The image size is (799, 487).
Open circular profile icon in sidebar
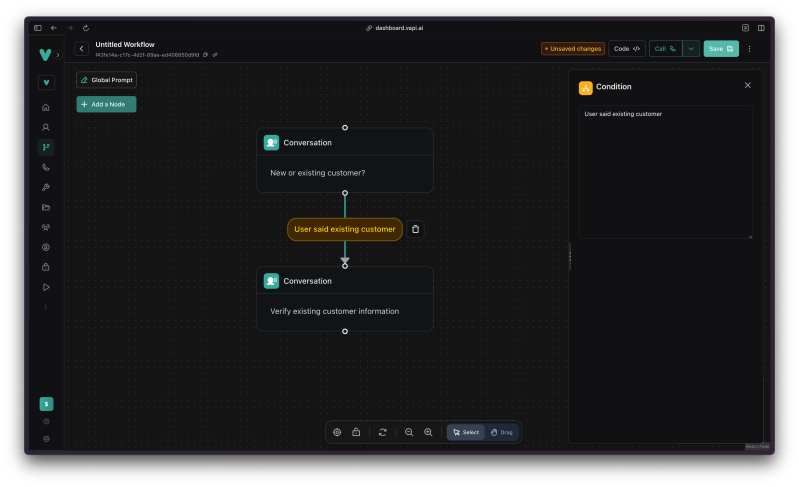click(x=46, y=247)
